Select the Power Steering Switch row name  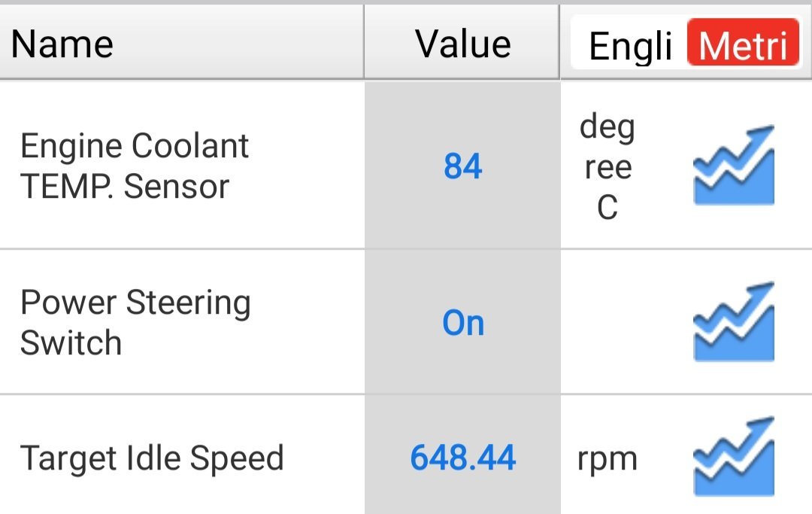tap(135, 322)
